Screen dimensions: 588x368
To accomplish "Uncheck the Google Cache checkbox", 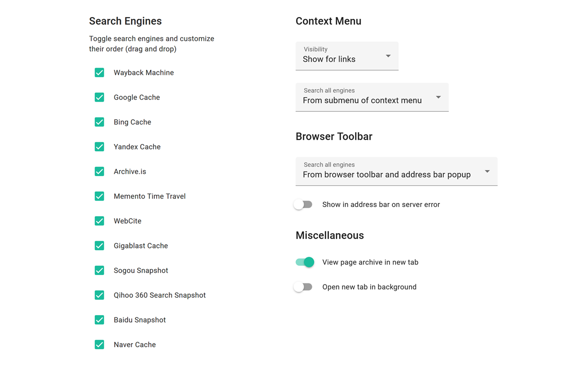I will [99, 98].
